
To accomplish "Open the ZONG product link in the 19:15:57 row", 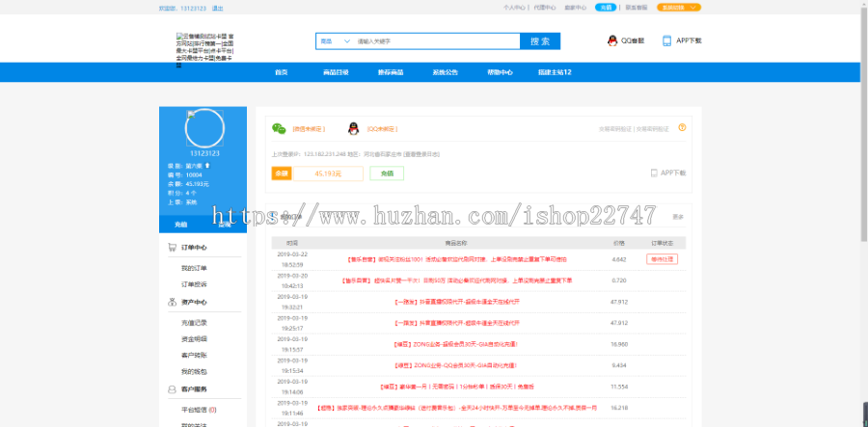I will (457, 344).
